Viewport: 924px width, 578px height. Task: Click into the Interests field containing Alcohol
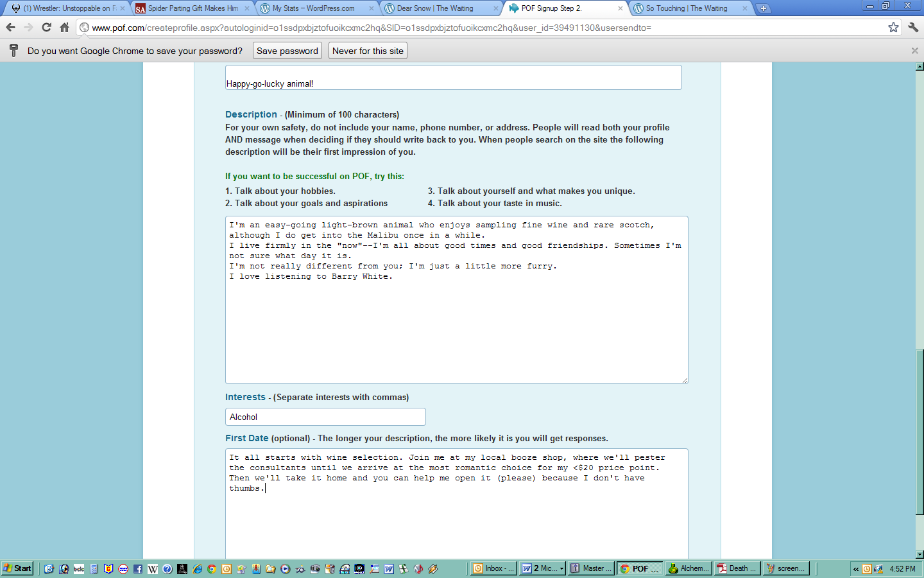(325, 417)
